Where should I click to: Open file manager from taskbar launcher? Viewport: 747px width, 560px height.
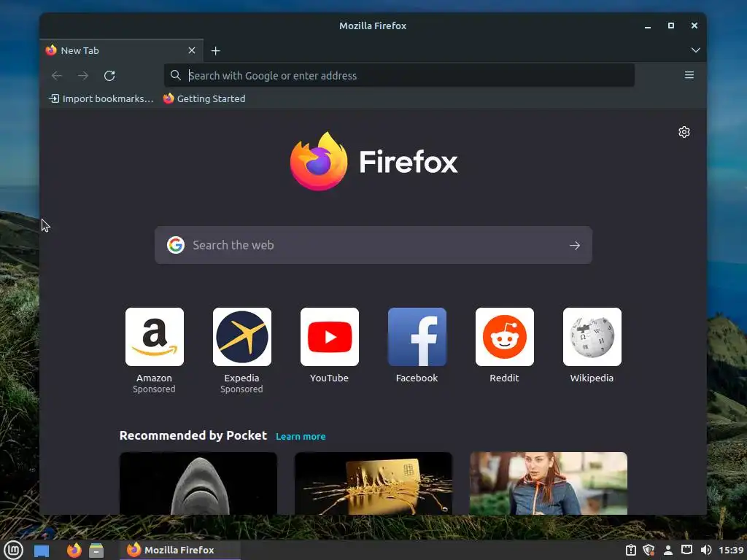click(96, 551)
